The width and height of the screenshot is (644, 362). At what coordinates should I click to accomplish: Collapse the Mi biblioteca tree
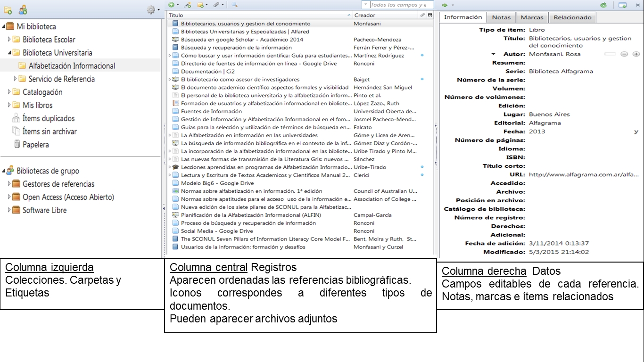[4, 26]
